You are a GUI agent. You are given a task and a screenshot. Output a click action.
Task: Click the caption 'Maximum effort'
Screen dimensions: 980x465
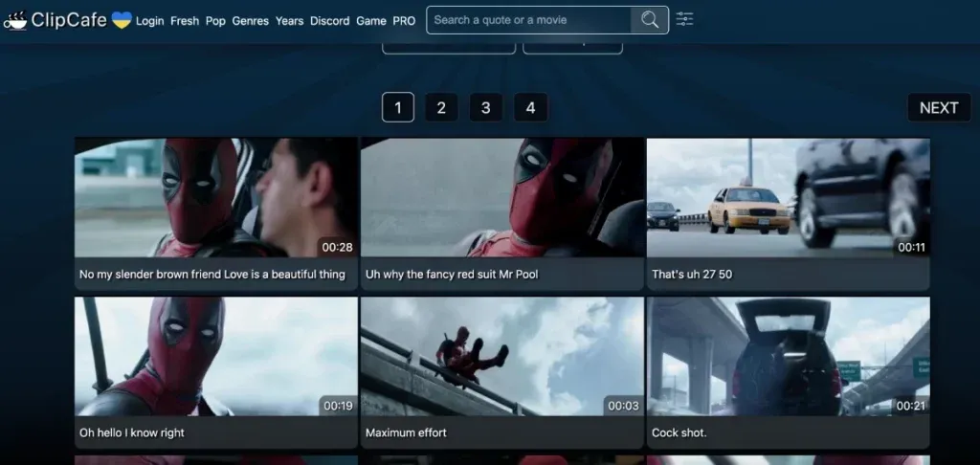point(406,432)
